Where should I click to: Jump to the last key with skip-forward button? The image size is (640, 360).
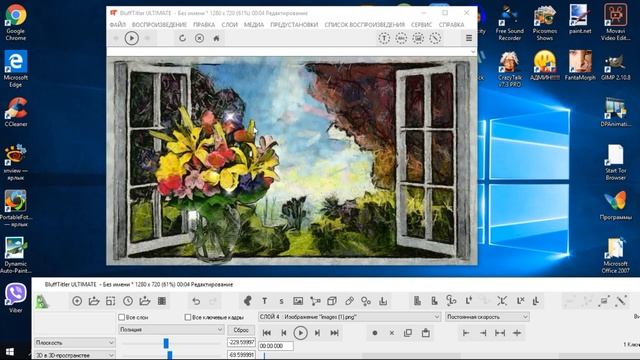click(x=334, y=333)
